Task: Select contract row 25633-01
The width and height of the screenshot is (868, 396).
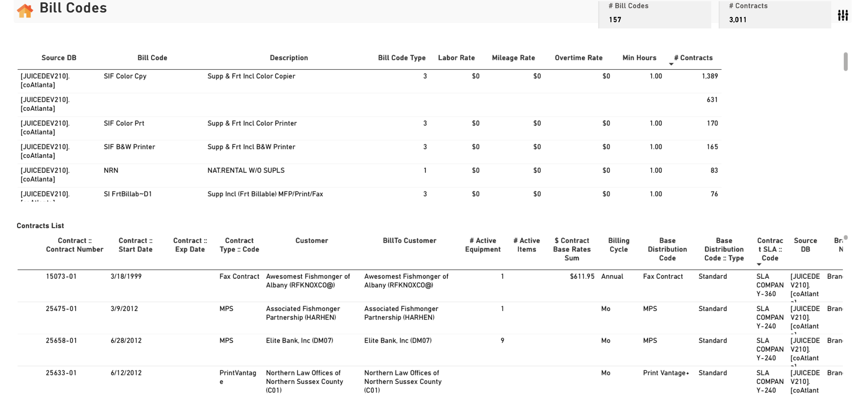Action: pyautogui.click(x=430, y=381)
